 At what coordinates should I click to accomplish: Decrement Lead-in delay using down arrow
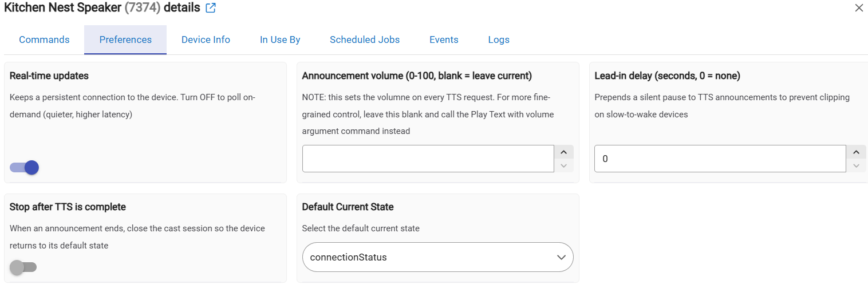click(856, 165)
